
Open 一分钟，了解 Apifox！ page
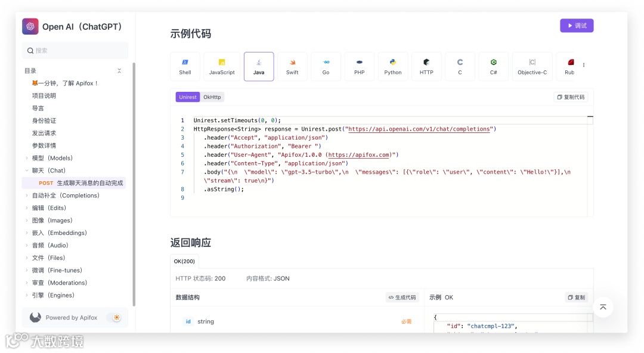[65, 83]
